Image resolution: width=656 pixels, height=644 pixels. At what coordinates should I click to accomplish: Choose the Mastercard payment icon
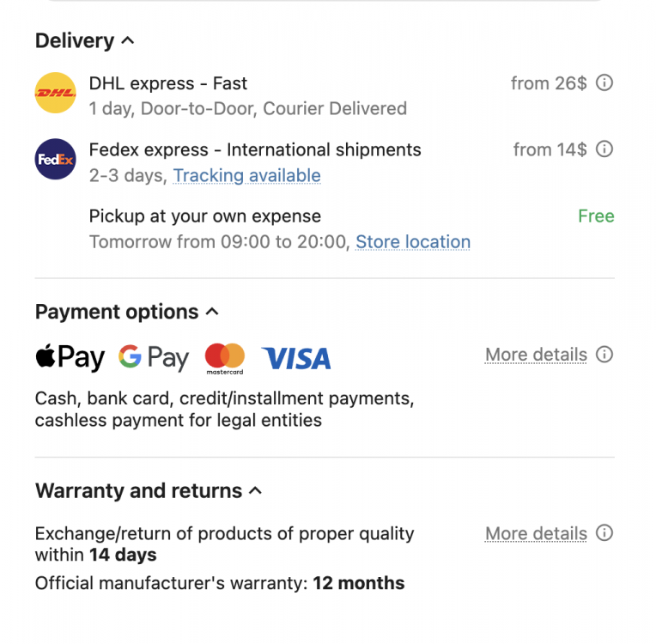225,359
